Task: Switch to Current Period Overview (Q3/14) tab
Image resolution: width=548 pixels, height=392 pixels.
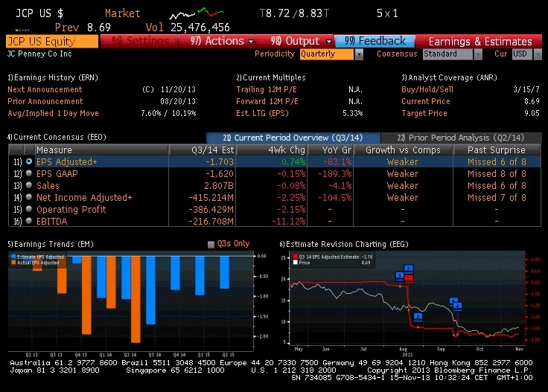Action: tap(293, 138)
